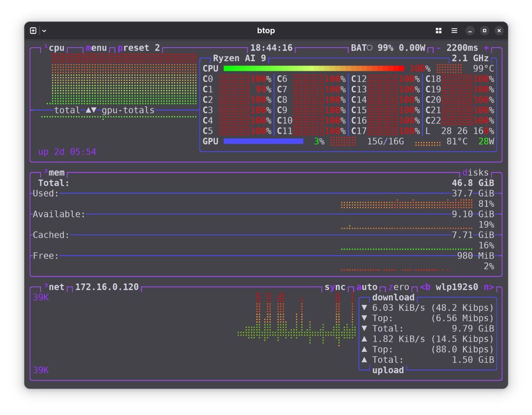Select core C18 usage row

pos(460,79)
